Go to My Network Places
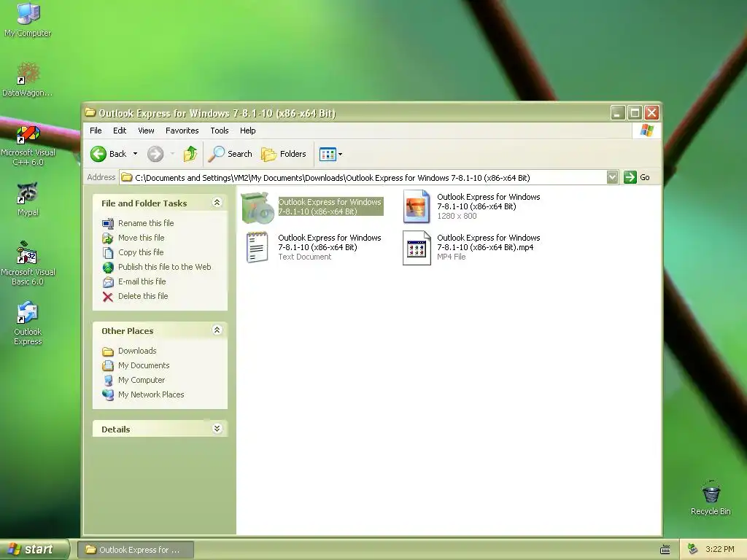This screenshot has width=747, height=560. pos(151,394)
